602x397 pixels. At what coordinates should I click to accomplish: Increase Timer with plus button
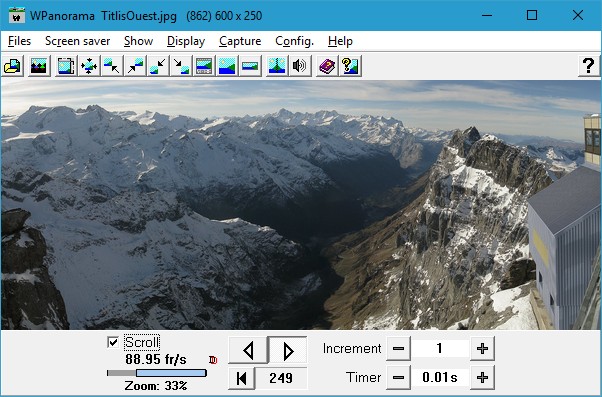point(482,378)
